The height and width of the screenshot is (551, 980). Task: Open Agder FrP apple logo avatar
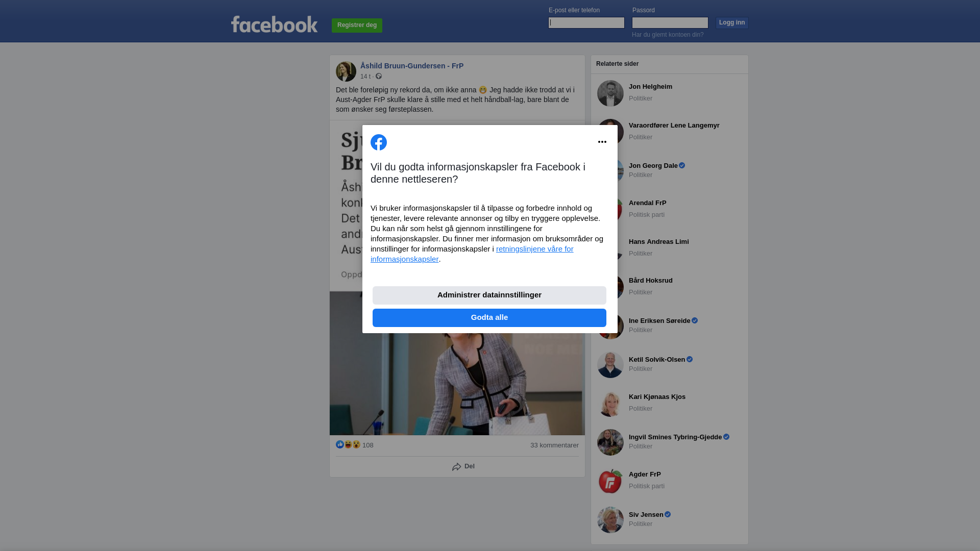610,481
